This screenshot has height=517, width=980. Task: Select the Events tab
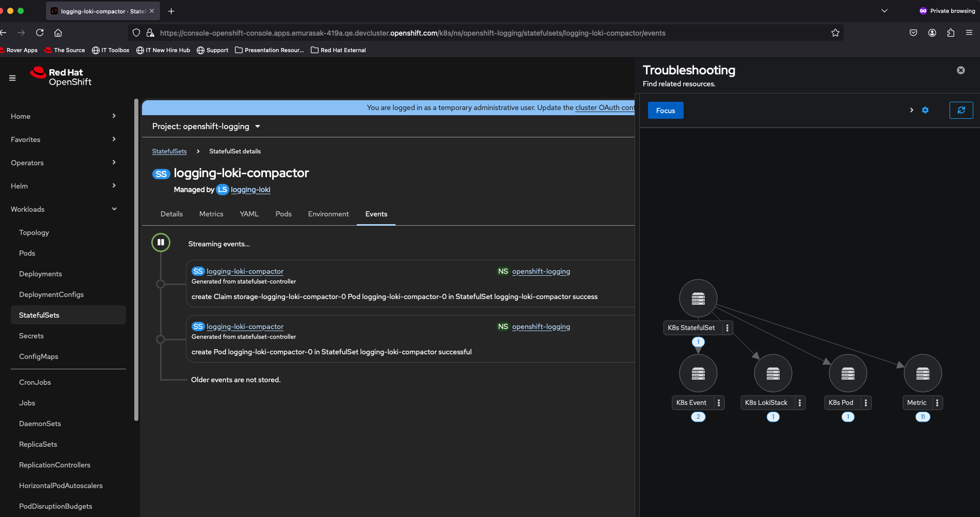[376, 214]
